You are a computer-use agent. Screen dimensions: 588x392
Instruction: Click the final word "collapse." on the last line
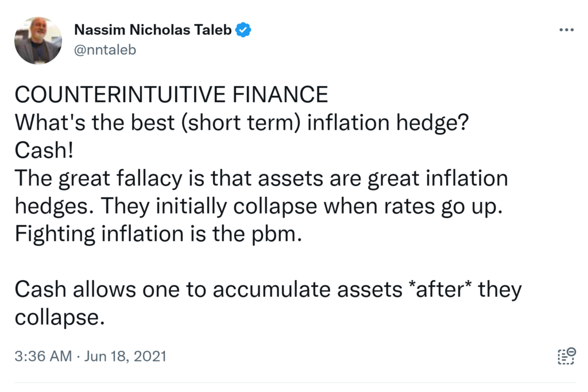tap(60, 317)
